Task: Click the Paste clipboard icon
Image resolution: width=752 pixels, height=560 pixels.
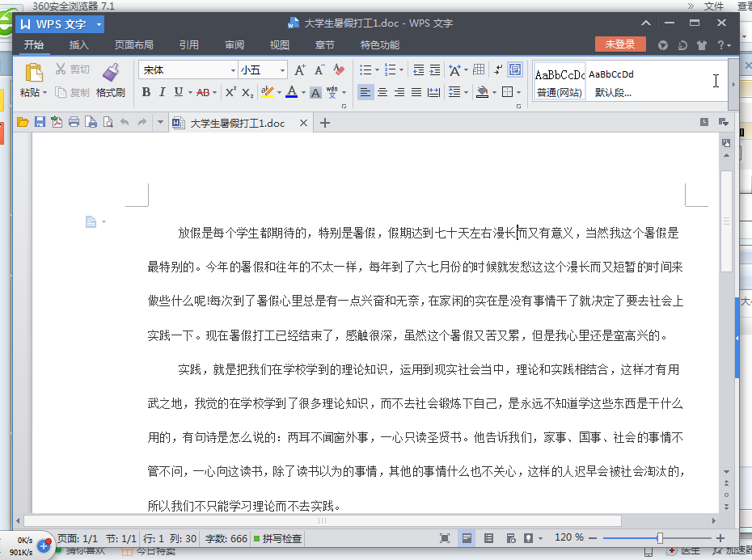Action: coord(34,73)
